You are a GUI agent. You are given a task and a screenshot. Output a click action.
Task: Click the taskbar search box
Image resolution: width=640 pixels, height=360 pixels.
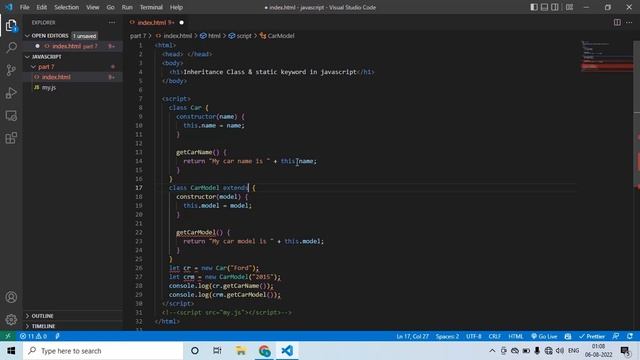pyautogui.click(x=103, y=351)
